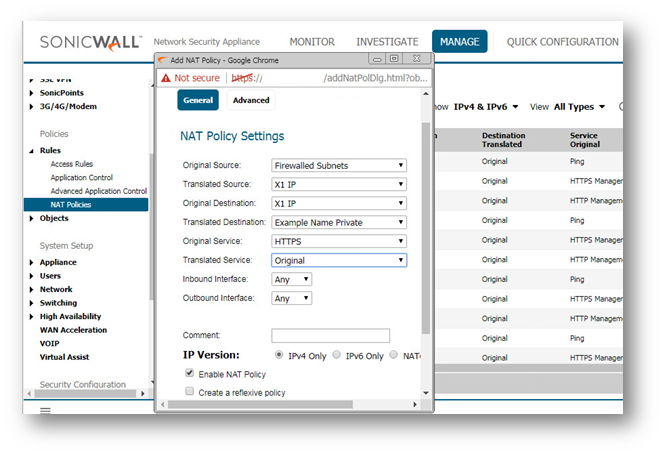Screen dimensions: 665x456
Task: Select the NAT64 radio button
Action: click(394, 355)
